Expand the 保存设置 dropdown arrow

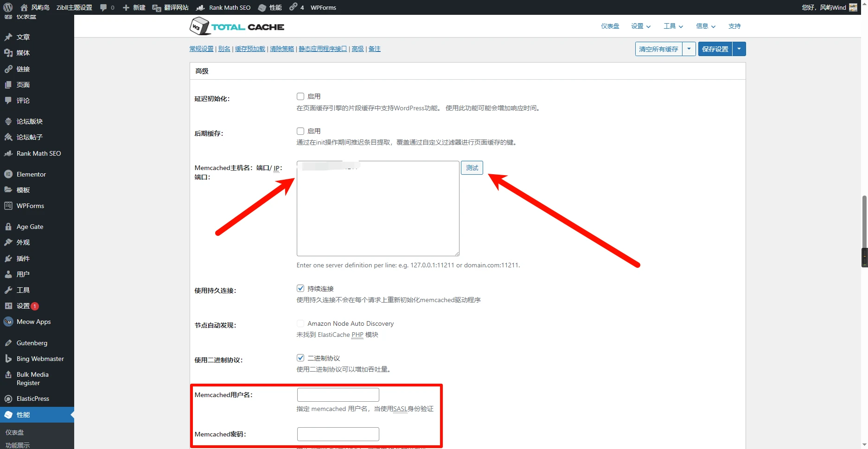pos(739,49)
